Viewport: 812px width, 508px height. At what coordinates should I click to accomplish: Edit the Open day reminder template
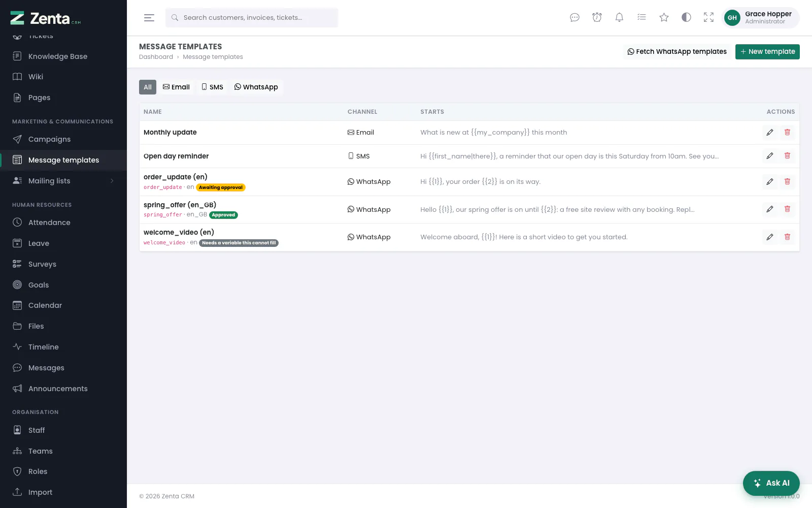(770, 156)
